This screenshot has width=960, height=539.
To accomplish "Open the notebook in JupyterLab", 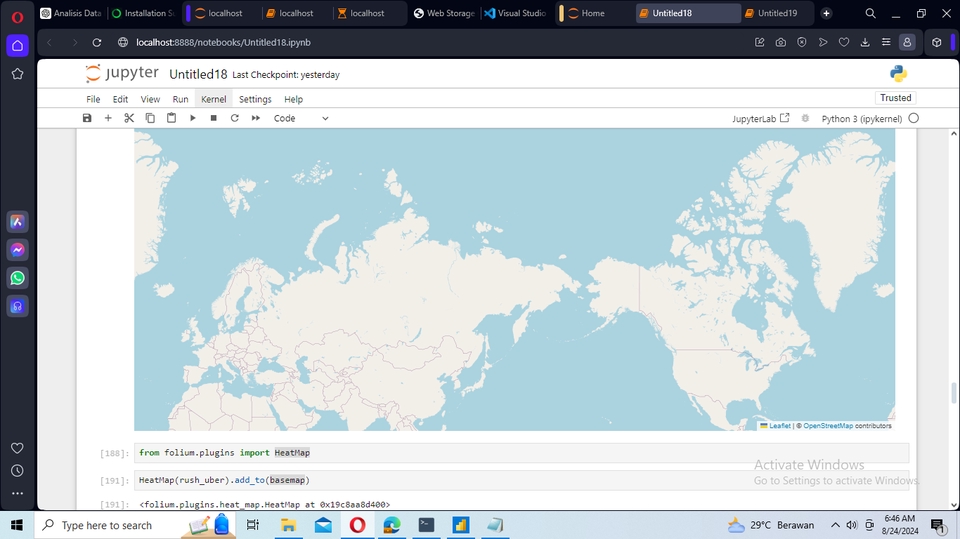I will pos(760,118).
